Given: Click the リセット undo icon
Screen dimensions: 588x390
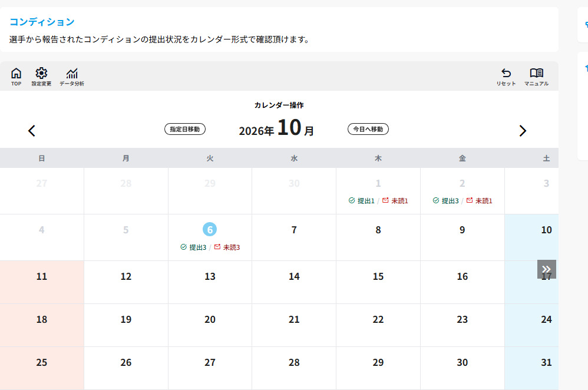Looking at the screenshot, I should pyautogui.click(x=506, y=77).
